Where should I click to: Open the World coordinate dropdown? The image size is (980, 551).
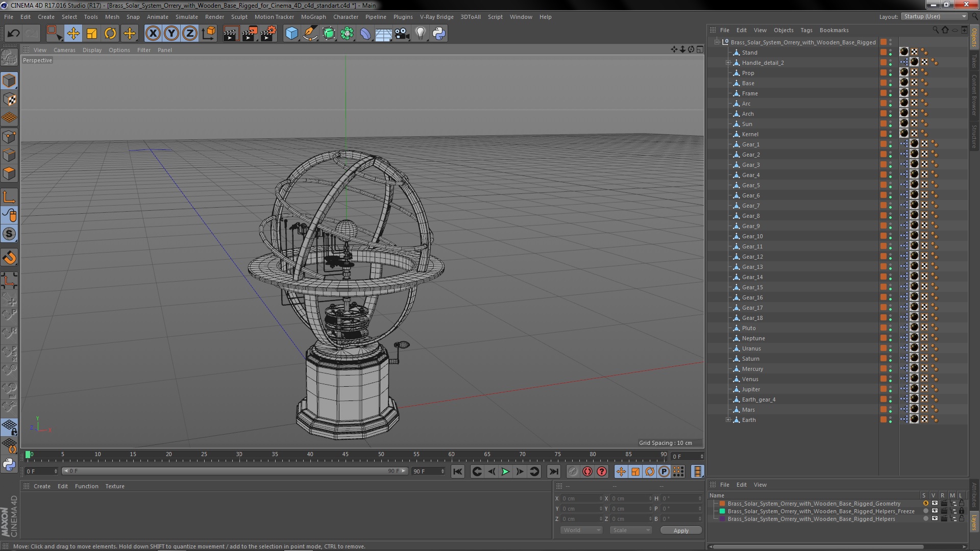tap(581, 530)
